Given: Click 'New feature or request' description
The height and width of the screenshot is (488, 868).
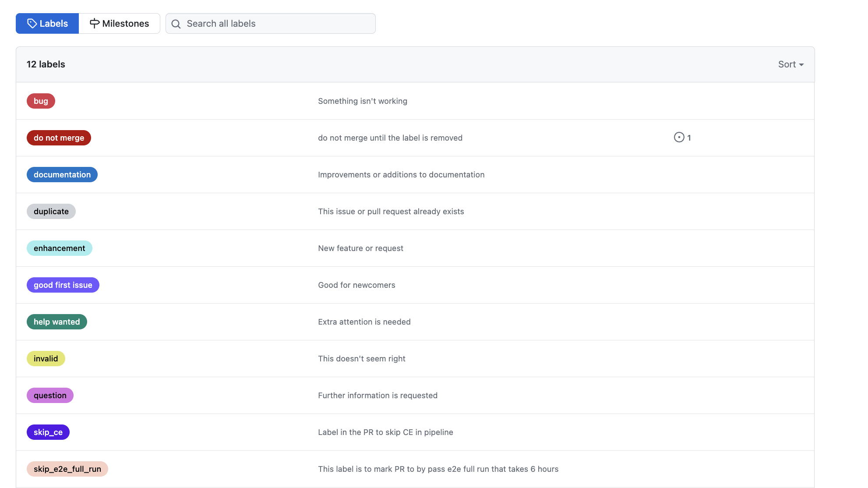Looking at the screenshot, I should pyautogui.click(x=360, y=248).
